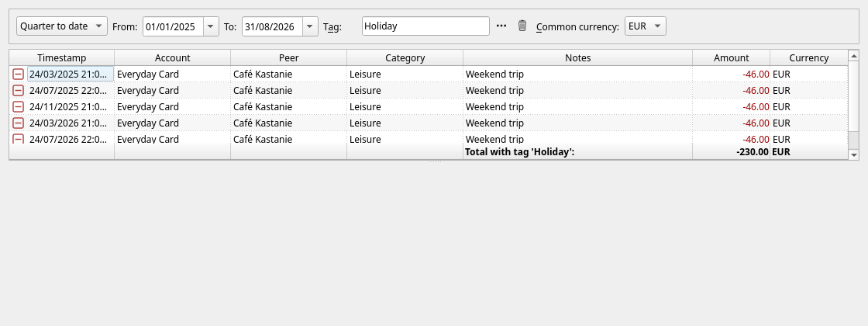868x326 pixels.
Task: Click the scroll up arrow of the table
Action: click(x=853, y=55)
